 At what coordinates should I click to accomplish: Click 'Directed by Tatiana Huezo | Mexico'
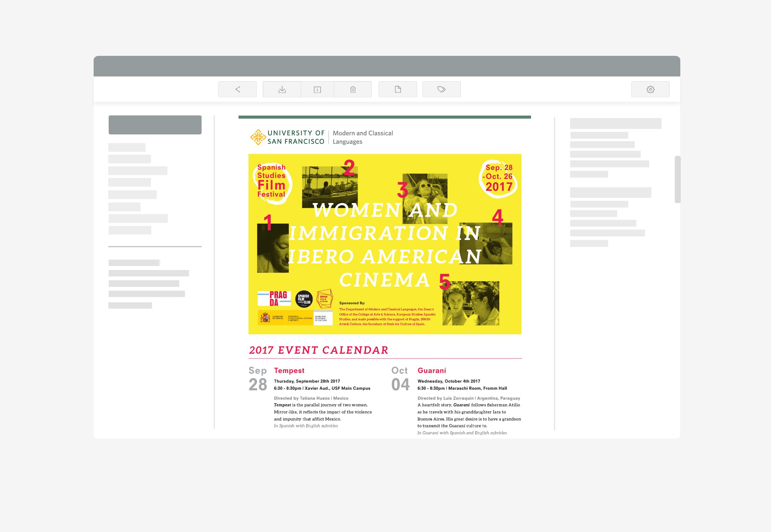pos(311,398)
